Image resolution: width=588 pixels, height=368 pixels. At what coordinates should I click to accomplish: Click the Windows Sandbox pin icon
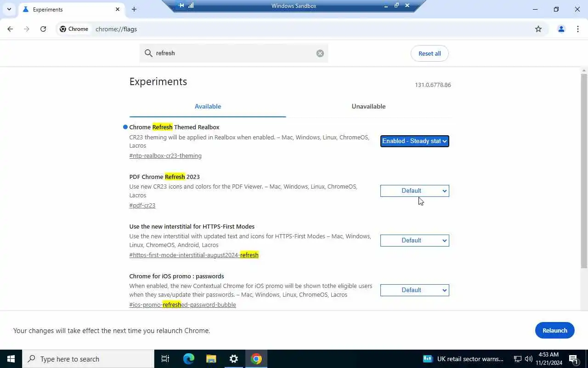click(x=181, y=6)
